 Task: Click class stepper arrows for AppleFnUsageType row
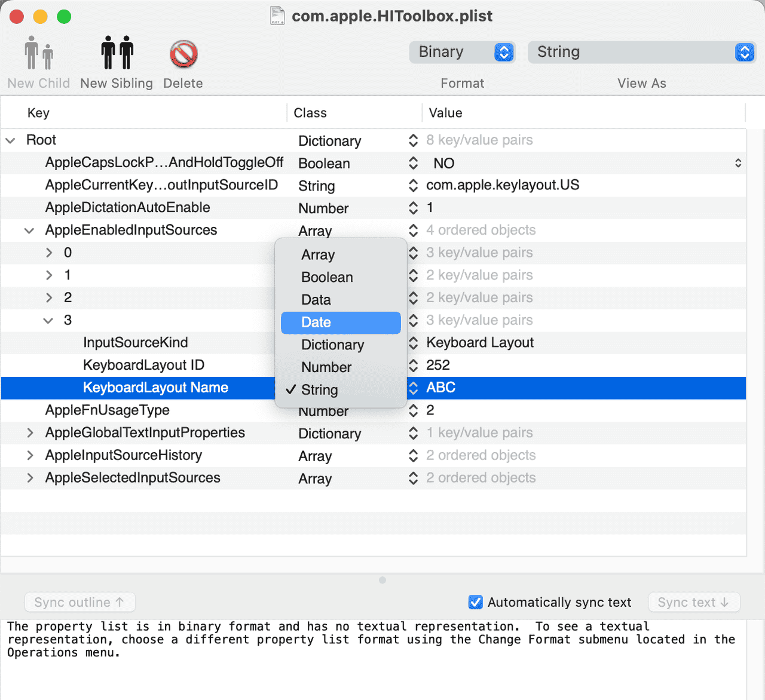tap(413, 410)
